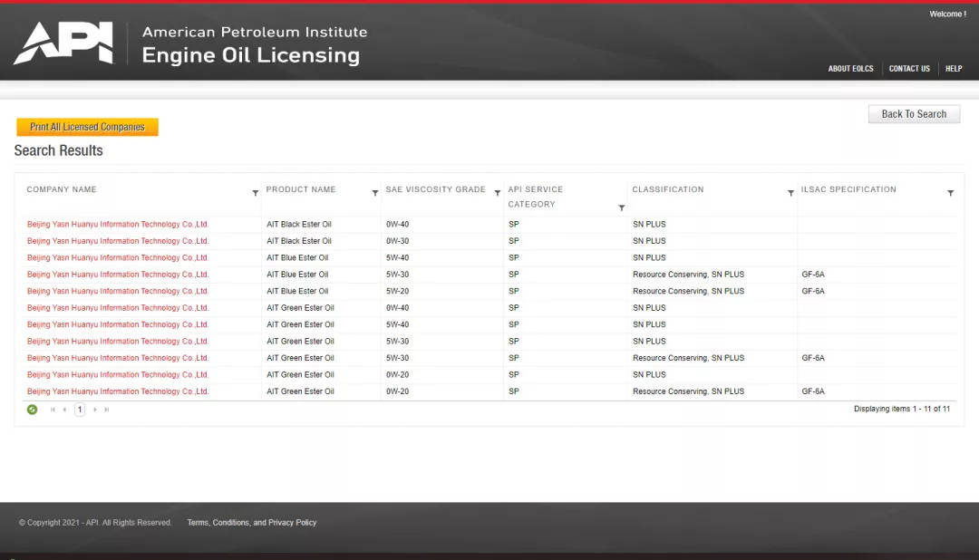The image size is (979, 560).
Task: Open the API Service Category filter
Action: pos(621,208)
